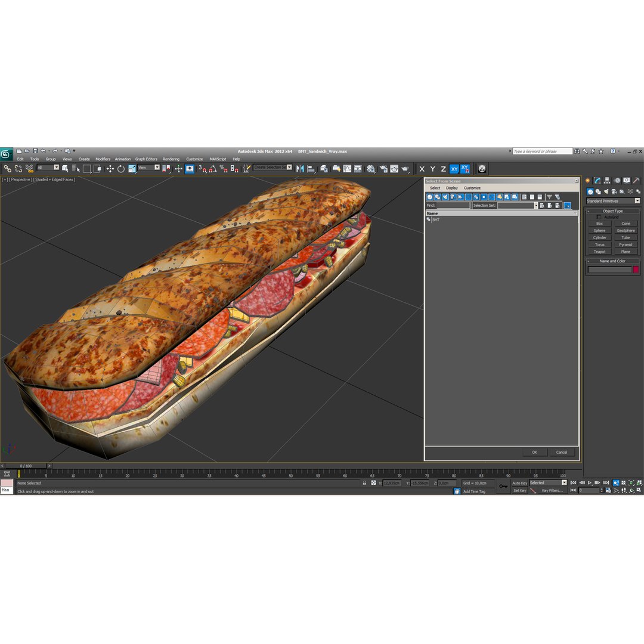Screen dimensions: 644x644
Task: Click the Select and Link tool
Action: point(7,169)
